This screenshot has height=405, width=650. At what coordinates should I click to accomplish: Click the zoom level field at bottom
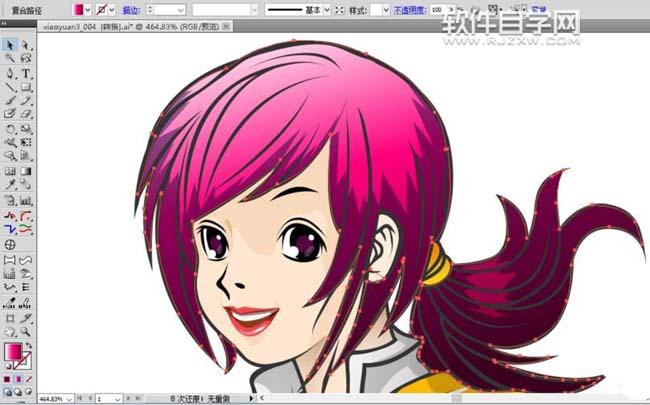(x=50, y=398)
